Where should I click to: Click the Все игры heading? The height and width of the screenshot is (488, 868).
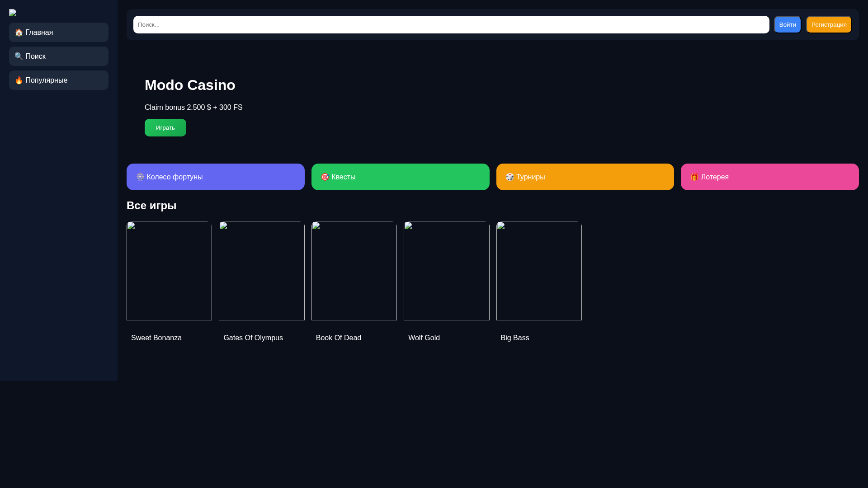(151, 205)
